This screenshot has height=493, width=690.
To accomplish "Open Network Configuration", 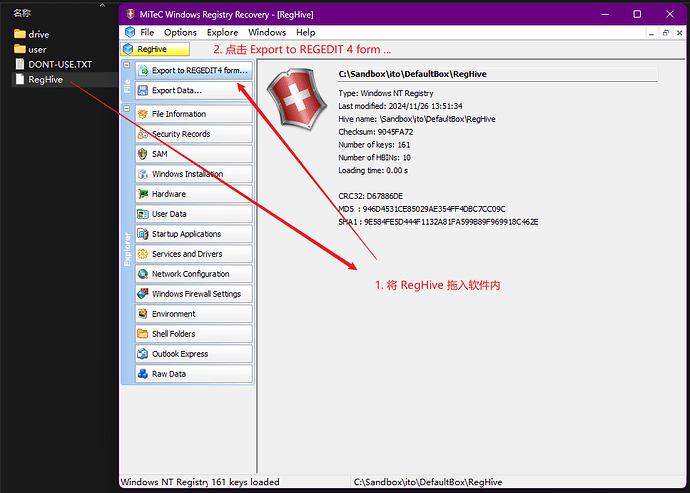I will pos(194,274).
